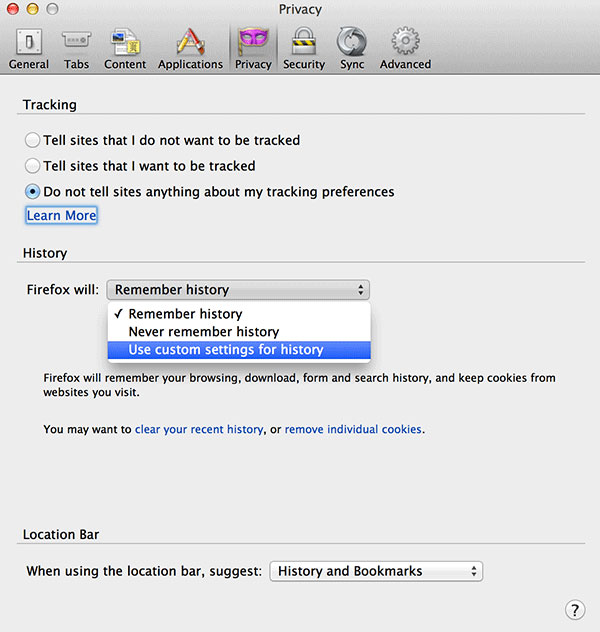This screenshot has width=600, height=632.
Task: Select 'Tell sites that I do not want to be tracked'
Action: (x=32, y=140)
